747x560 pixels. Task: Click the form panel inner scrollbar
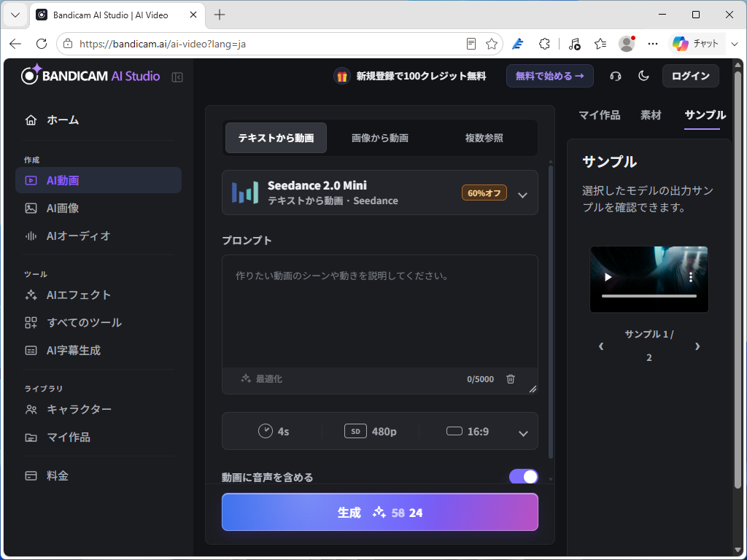tap(551, 312)
